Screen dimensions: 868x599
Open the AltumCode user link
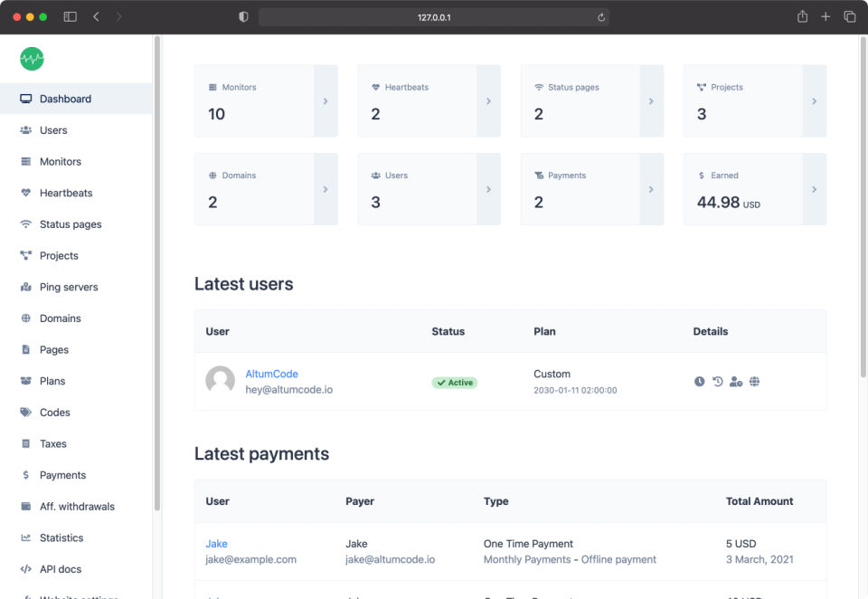click(271, 374)
